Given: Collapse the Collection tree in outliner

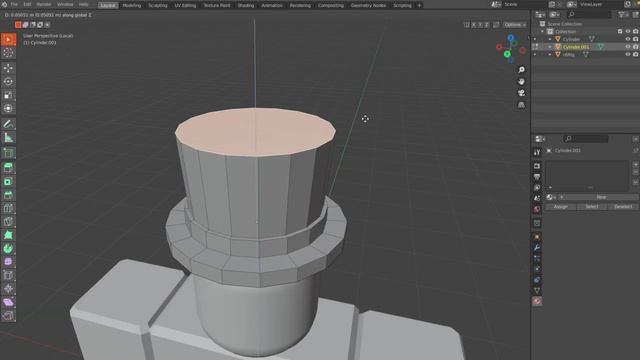Looking at the screenshot, I should coord(543,31).
